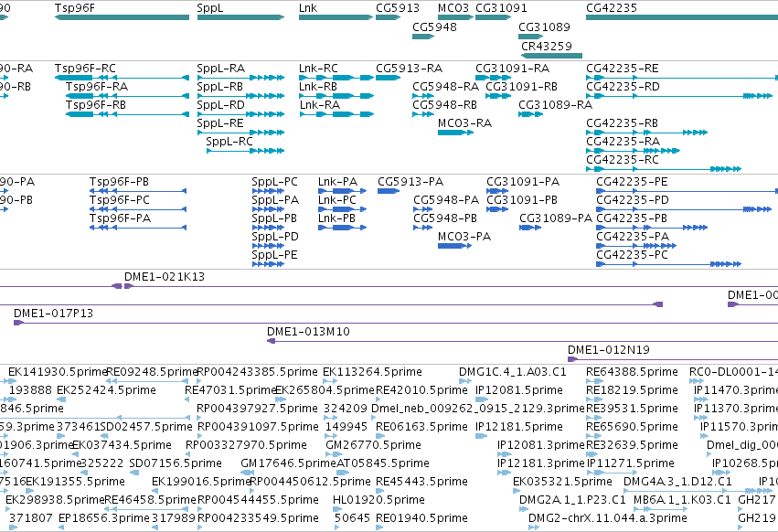Screen dimensions: 778x532
Task: Open transcript label Tsp96F-RB
Action: pos(96,105)
